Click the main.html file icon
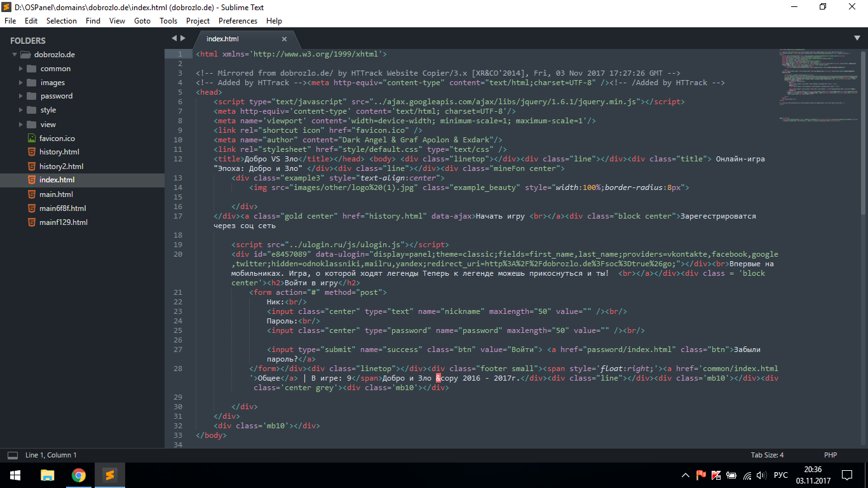 pos(32,194)
